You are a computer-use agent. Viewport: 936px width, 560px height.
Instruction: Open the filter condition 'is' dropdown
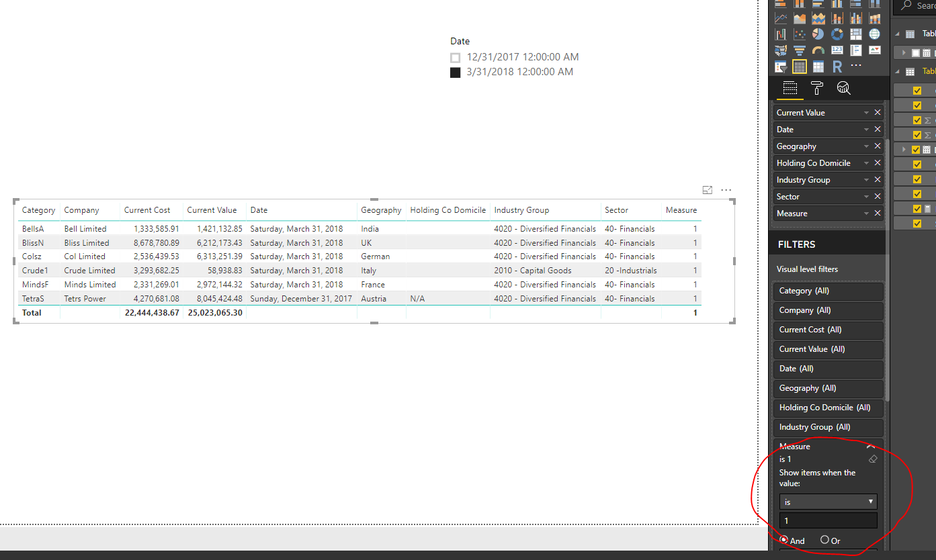tap(828, 502)
